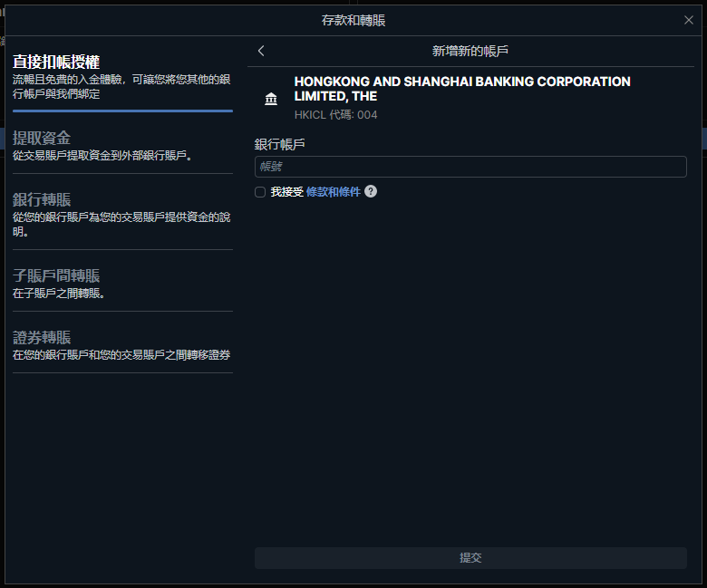Image resolution: width=707 pixels, height=588 pixels.
Task: Open the help question mark icon
Action: tap(371, 191)
